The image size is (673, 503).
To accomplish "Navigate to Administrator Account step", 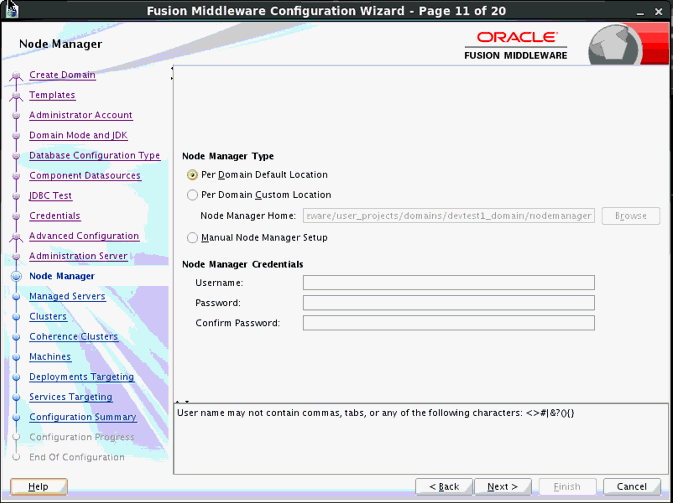I will tap(81, 115).
